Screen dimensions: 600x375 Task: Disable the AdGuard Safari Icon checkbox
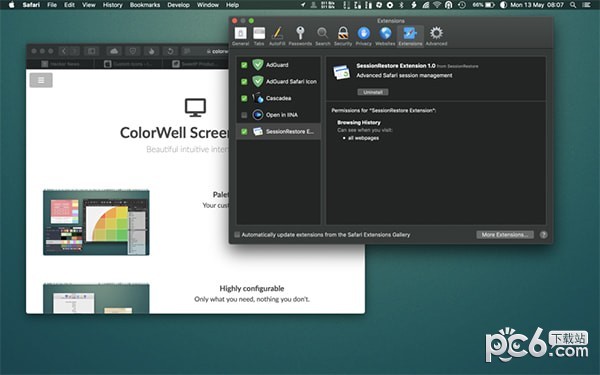(244, 82)
